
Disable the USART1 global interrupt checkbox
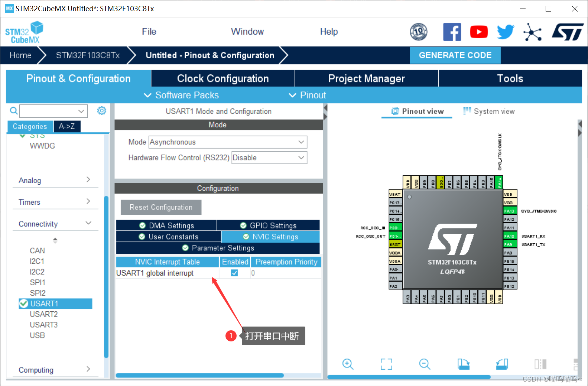tap(234, 273)
